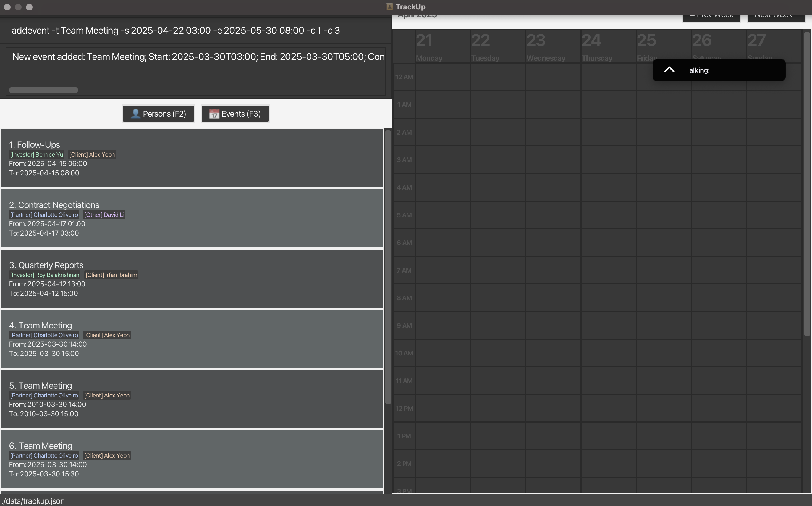Viewport: 812px width, 506px height.
Task: Expand the Talking overlay chevron
Action: [x=669, y=70]
